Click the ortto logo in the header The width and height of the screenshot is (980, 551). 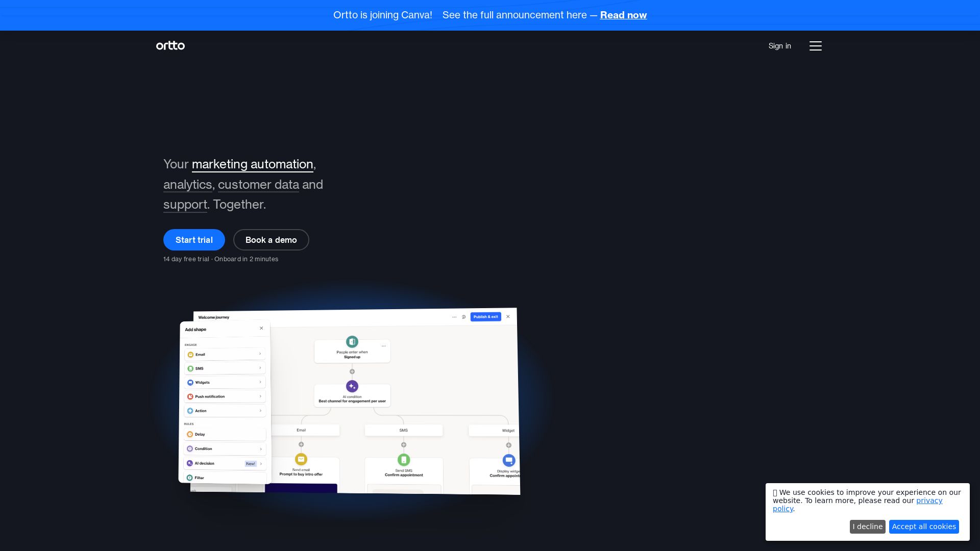(170, 45)
